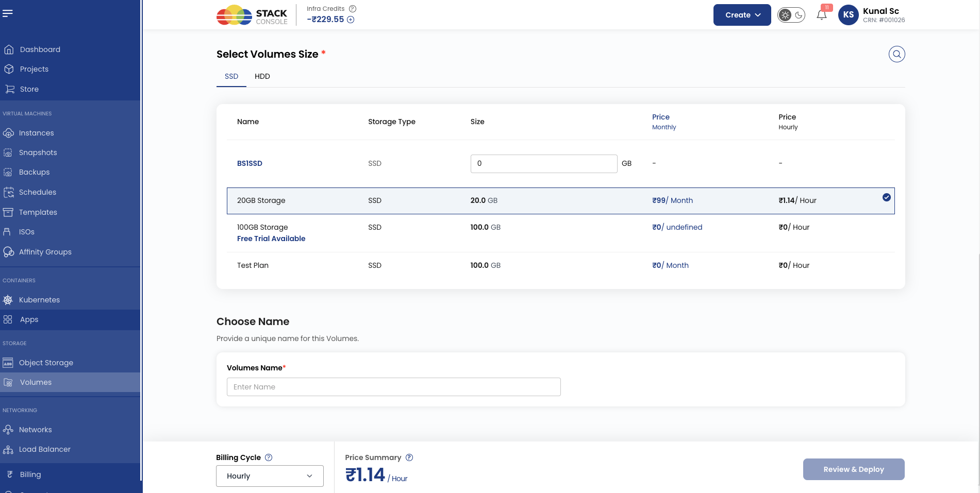This screenshot has width=980, height=493.
Task: Open ISOs icon in sidebar
Action: tap(7, 232)
